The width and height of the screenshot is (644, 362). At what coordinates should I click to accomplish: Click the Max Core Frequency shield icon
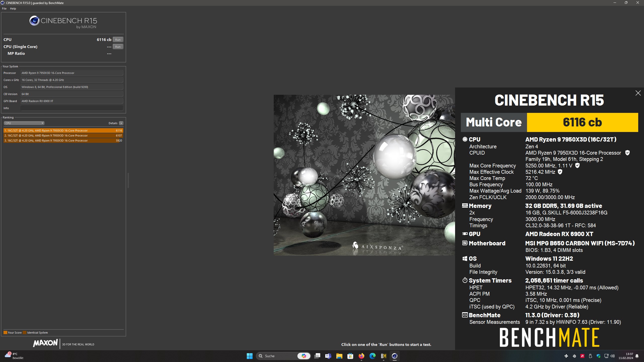(577, 165)
